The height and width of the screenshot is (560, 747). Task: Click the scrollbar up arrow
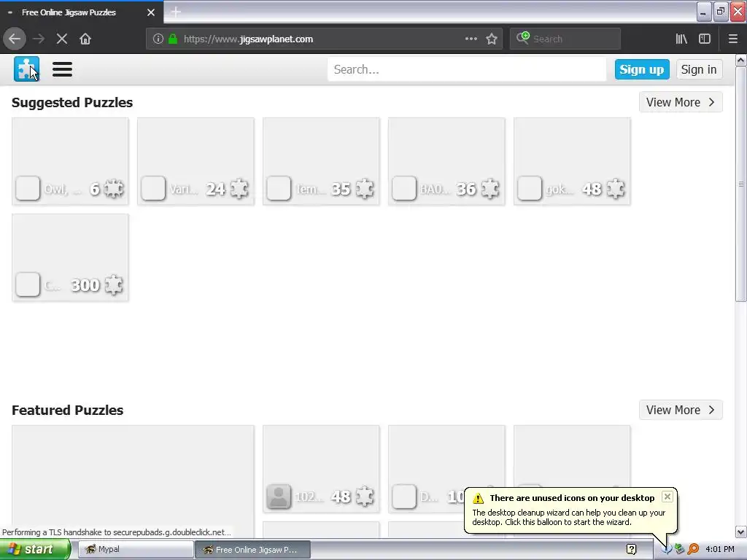click(x=741, y=60)
